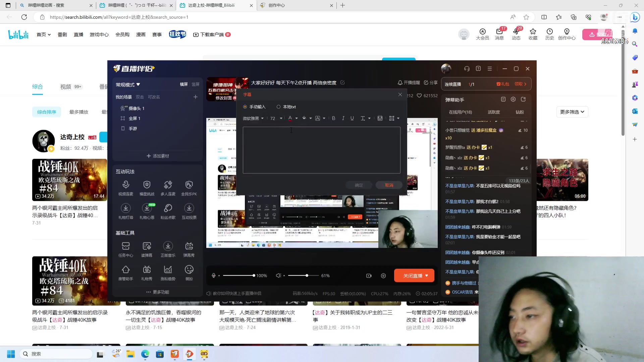Mute microphone icon in volume bar
The width and height of the screenshot is (644, 362).
(214, 276)
